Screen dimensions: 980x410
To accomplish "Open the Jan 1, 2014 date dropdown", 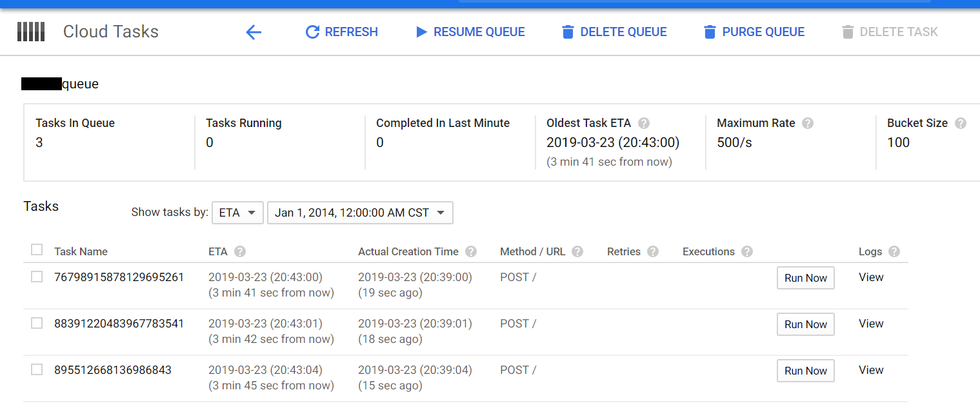I will click(360, 212).
